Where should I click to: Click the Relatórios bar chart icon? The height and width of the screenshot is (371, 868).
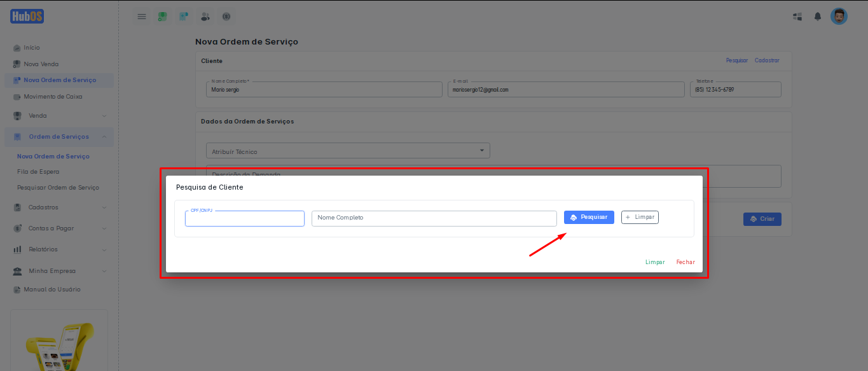click(x=18, y=249)
